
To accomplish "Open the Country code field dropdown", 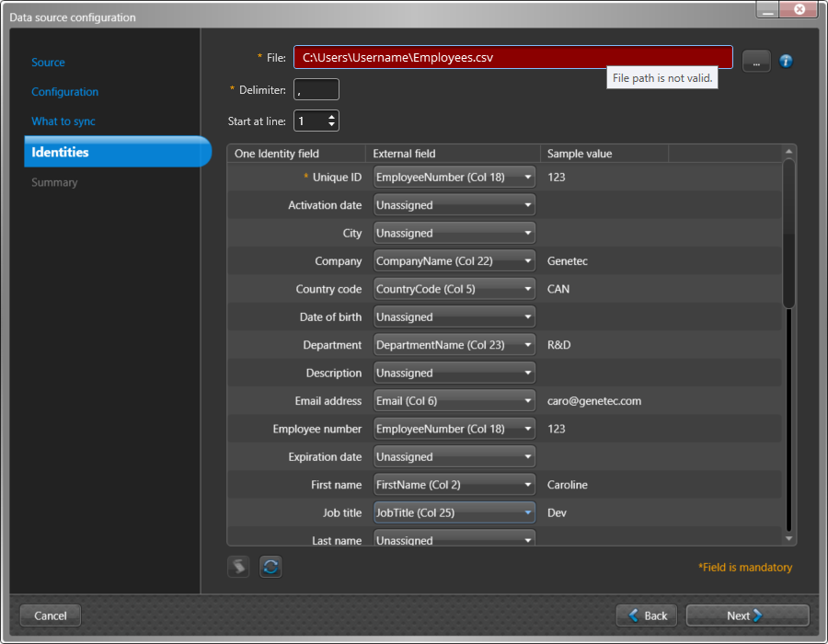I will click(x=525, y=288).
